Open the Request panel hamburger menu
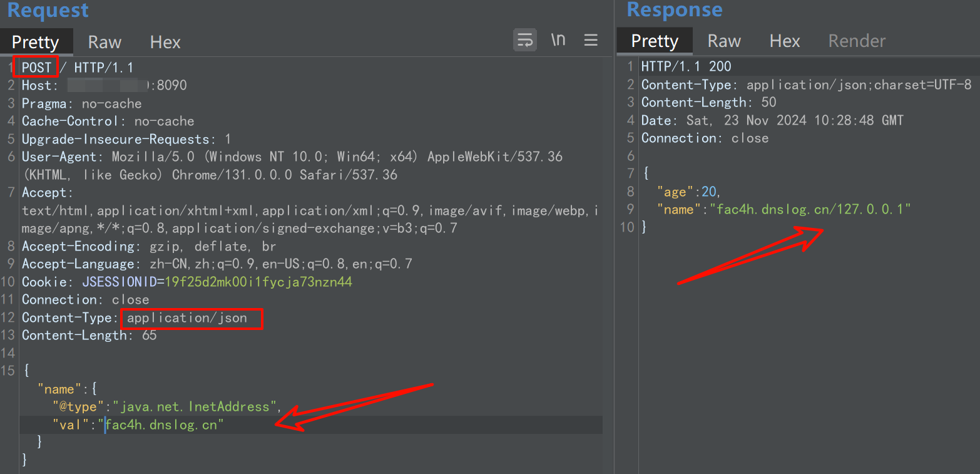This screenshot has width=980, height=474. tap(590, 40)
